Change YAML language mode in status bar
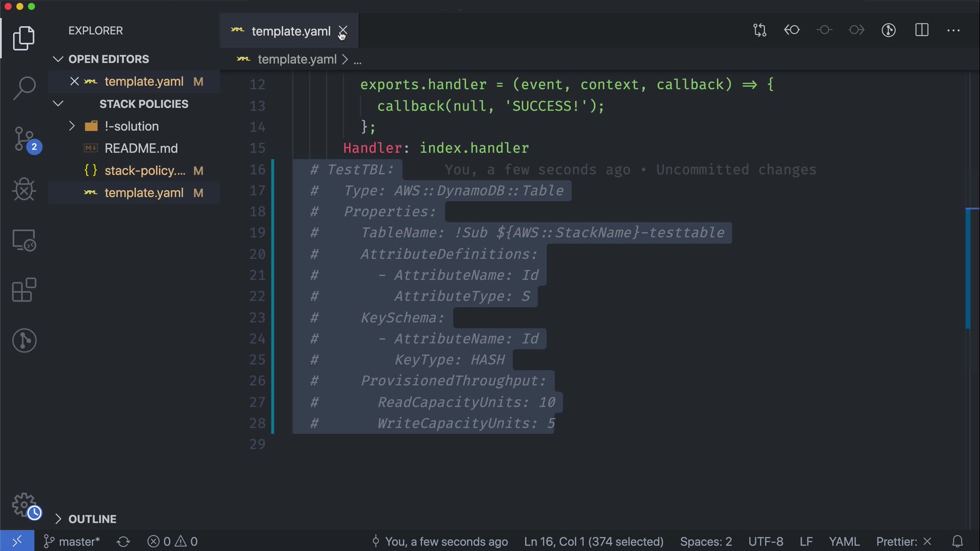Image resolution: width=980 pixels, height=551 pixels. 844,541
